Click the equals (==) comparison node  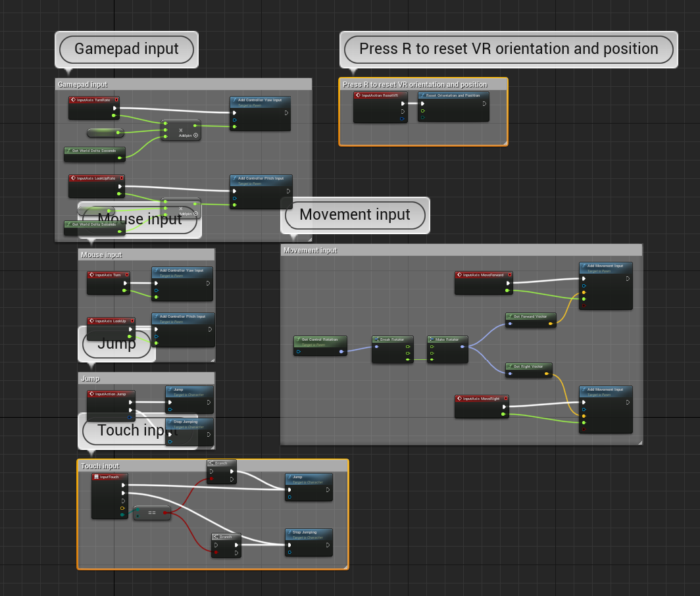point(152,512)
